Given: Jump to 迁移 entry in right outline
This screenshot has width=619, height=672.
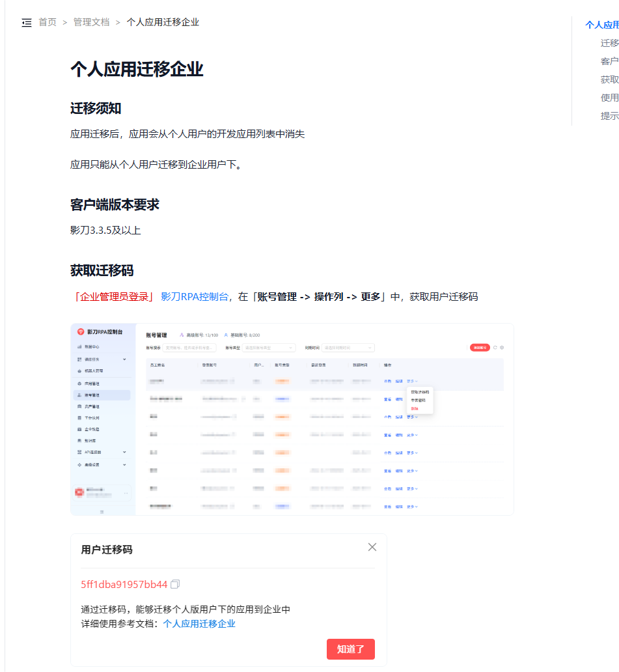Looking at the screenshot, I should click(609, 43).
